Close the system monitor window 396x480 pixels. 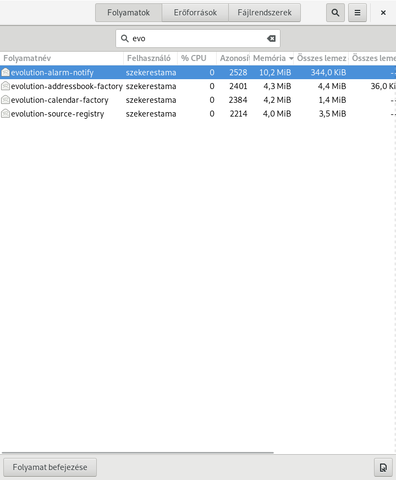point(383,13)
